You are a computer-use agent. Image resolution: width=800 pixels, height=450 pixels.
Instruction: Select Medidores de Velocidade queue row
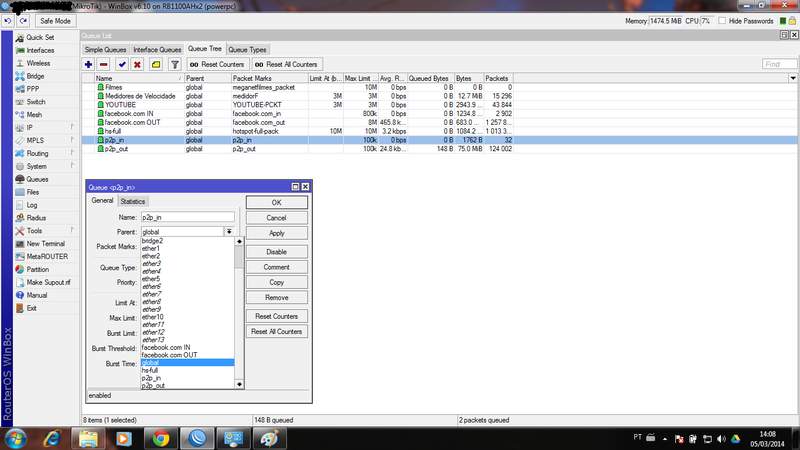click(297, 96)
